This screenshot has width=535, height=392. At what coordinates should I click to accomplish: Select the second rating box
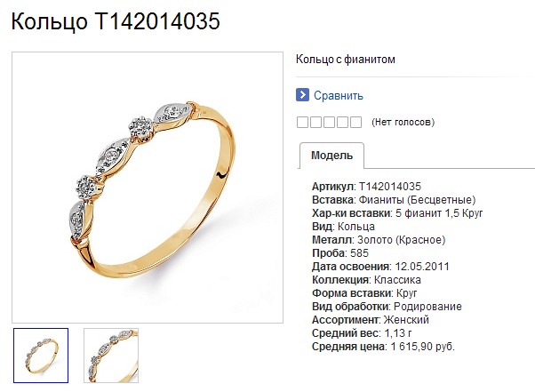coord(315,122)
